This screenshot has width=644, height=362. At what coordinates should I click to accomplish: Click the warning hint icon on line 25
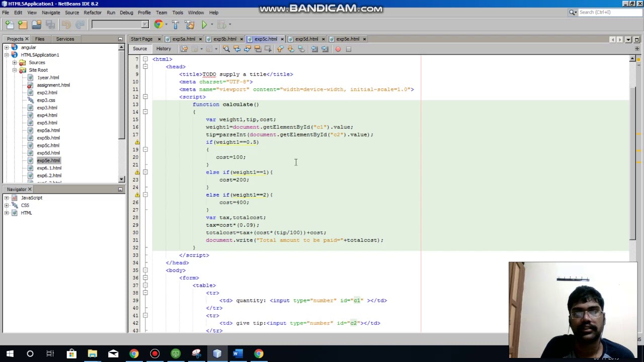coord(137,195)
